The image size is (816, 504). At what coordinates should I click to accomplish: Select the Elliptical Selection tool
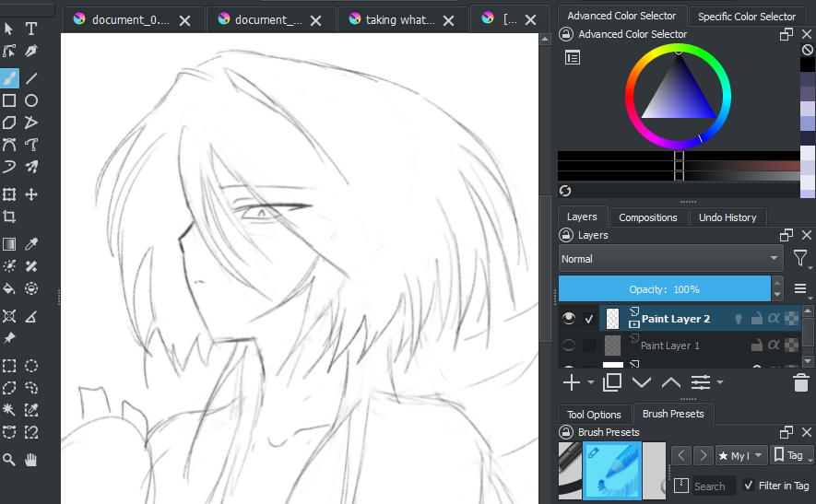31,366
